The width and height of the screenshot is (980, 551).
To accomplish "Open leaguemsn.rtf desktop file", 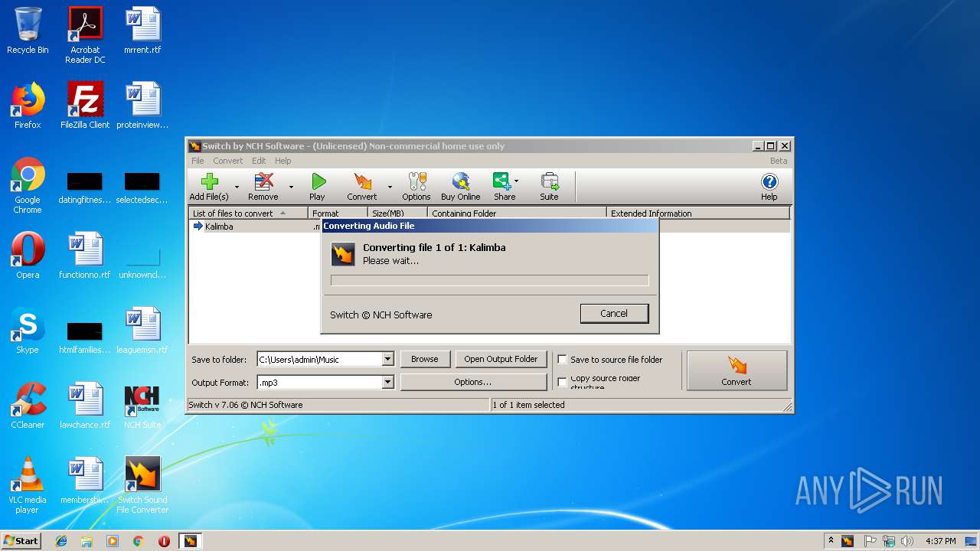I will tap(142, 331).
